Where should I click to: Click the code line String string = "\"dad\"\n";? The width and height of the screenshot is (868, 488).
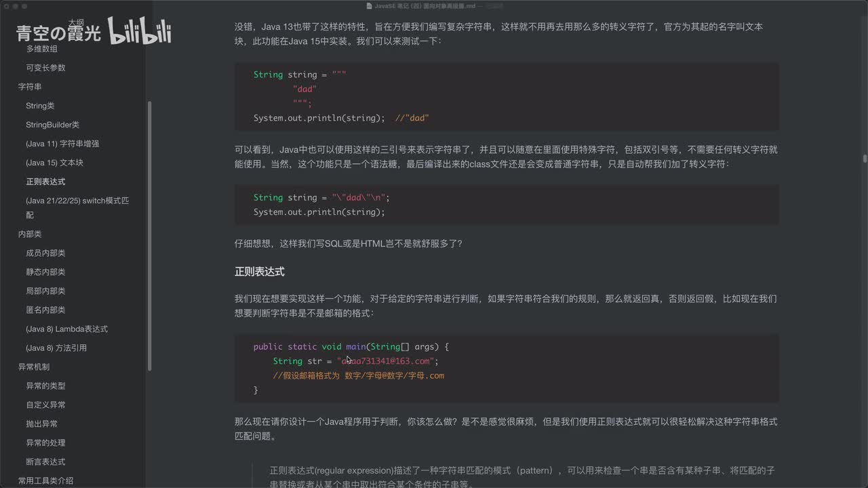pyautogui.click(x=321, y=197)
